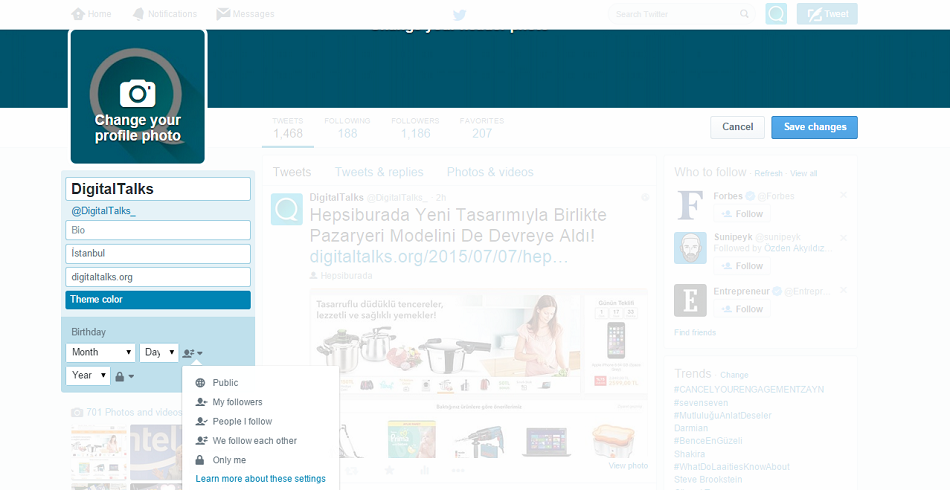Switch to Photos & videos tab
950x490 pixels.
point(490,172)
